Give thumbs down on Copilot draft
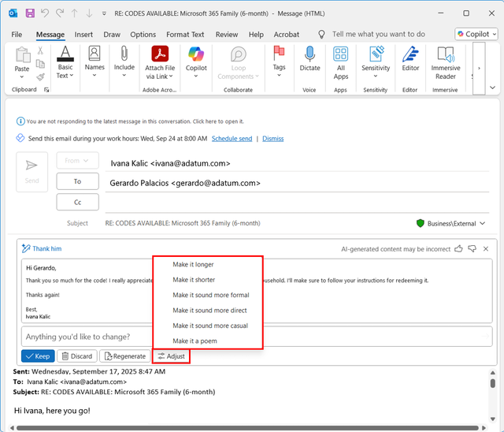Viewport: 504px width, 432px height. pos(472,249)
